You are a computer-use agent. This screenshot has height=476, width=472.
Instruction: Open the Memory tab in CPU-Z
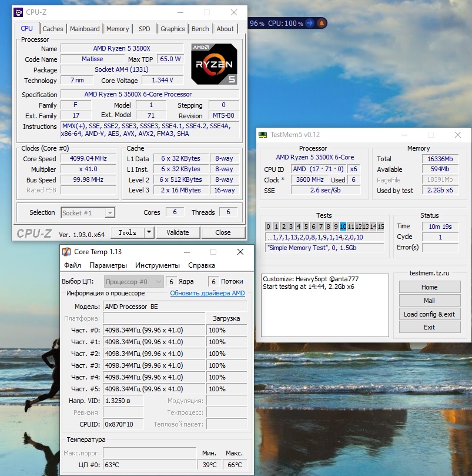118,29
